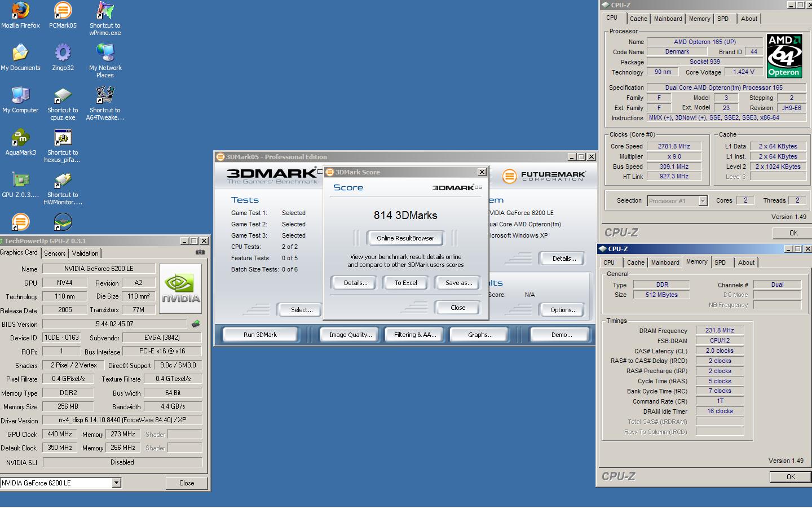This screenshot has width=812, height=508.
Task: Click OK in upper CPU-Z window
Action: pos(793,233)
